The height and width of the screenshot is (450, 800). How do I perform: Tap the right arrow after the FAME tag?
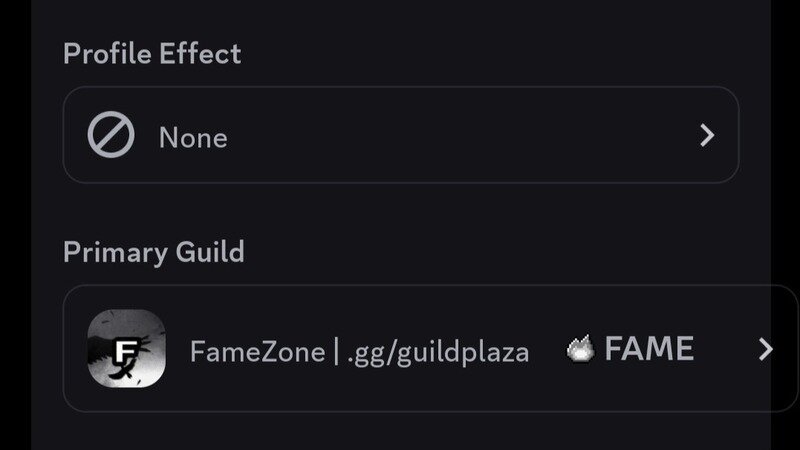[x=765, y=349]
